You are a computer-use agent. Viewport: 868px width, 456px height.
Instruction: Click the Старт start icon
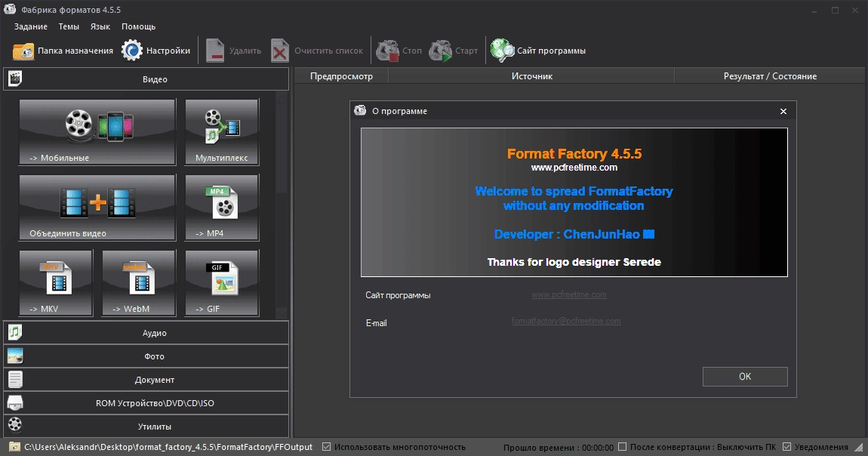pos(441,51)
